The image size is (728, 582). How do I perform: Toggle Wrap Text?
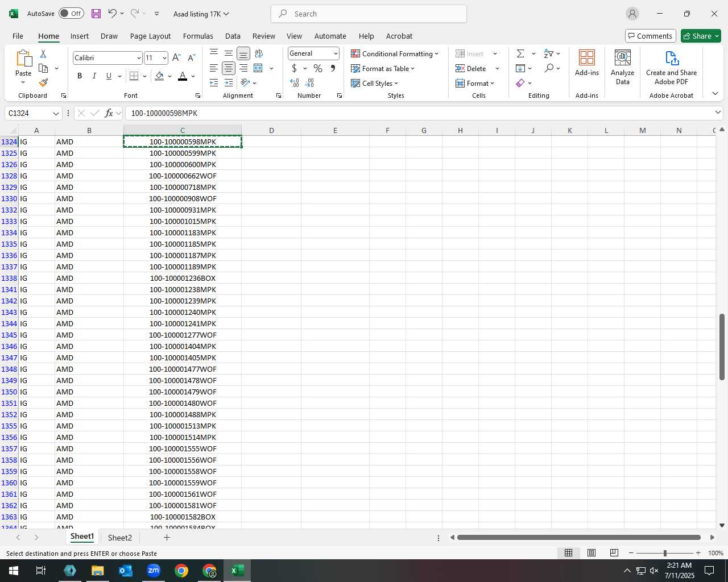point(259,53)
